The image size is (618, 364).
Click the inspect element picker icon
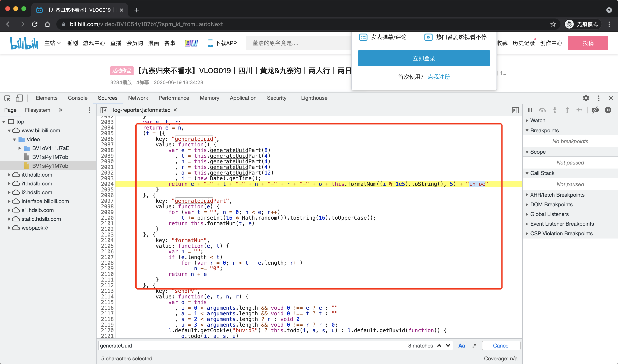pos(7,98)
